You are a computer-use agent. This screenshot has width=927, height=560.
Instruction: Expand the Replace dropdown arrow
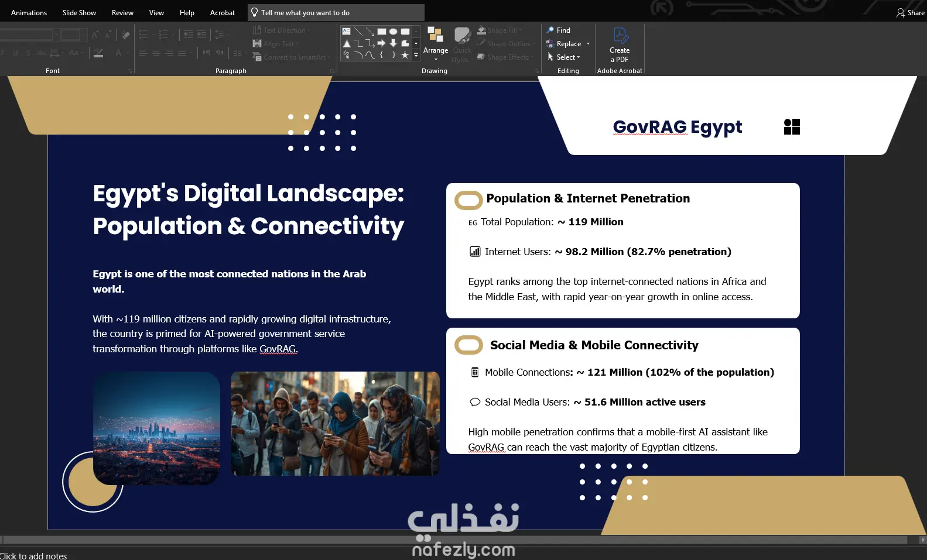[588, 44]
